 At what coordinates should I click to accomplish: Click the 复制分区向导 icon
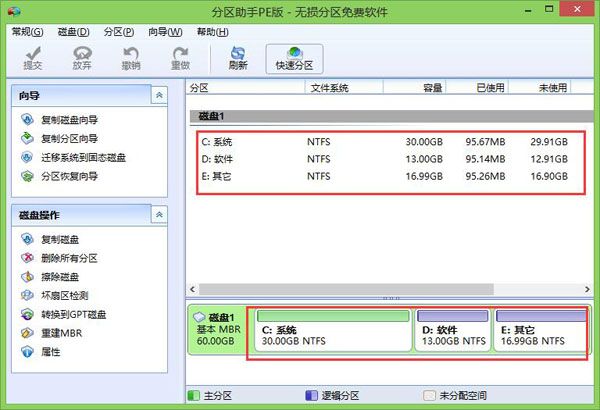[27, 138]
